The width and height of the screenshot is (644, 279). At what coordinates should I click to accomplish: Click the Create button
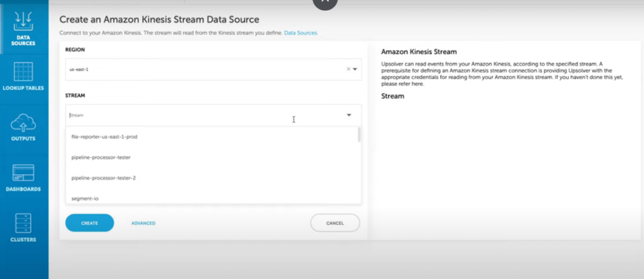[x=89, y=223]
